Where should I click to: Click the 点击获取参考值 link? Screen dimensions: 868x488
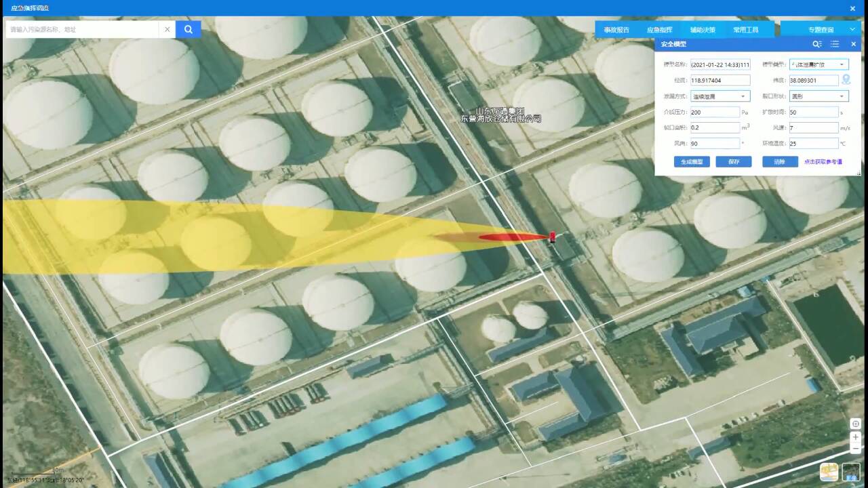click(x=823, y=162)
